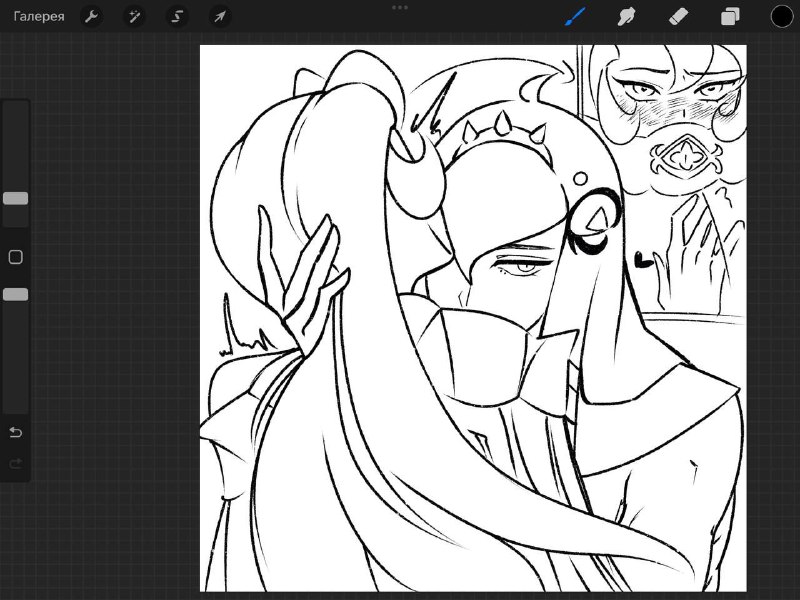Open the black color picker circle
800x600 pixels.
tap(782, 16)
